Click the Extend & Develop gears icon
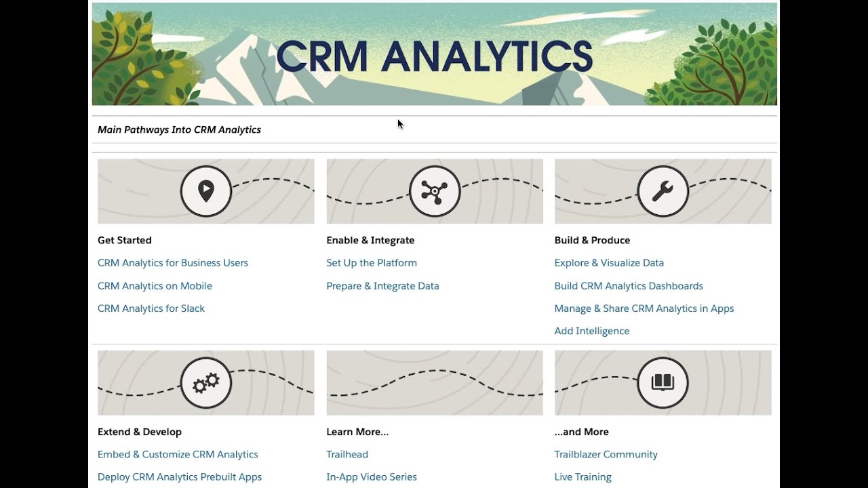The height and width of the screenshot is (488, 868). point(206,383)
